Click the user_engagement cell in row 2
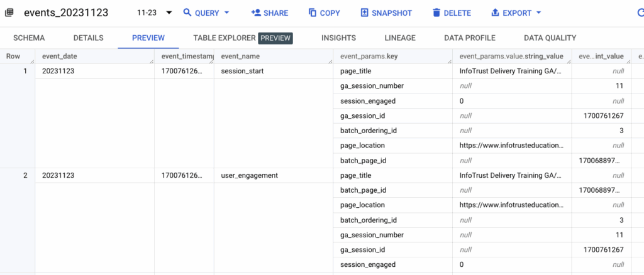Image resolution: width=644 pixels, height=275 pixels. click(x=249, y=176)
